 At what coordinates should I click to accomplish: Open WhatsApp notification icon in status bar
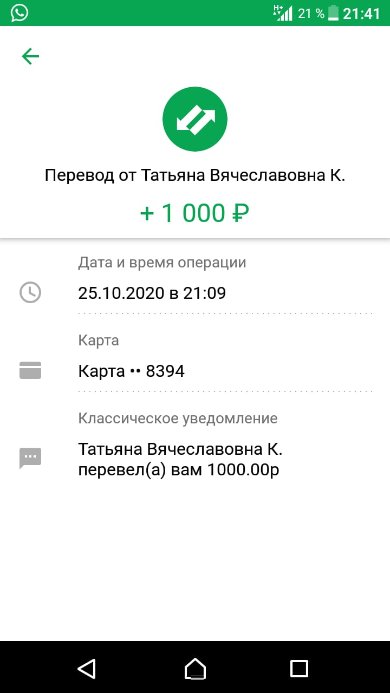[20, 13]
